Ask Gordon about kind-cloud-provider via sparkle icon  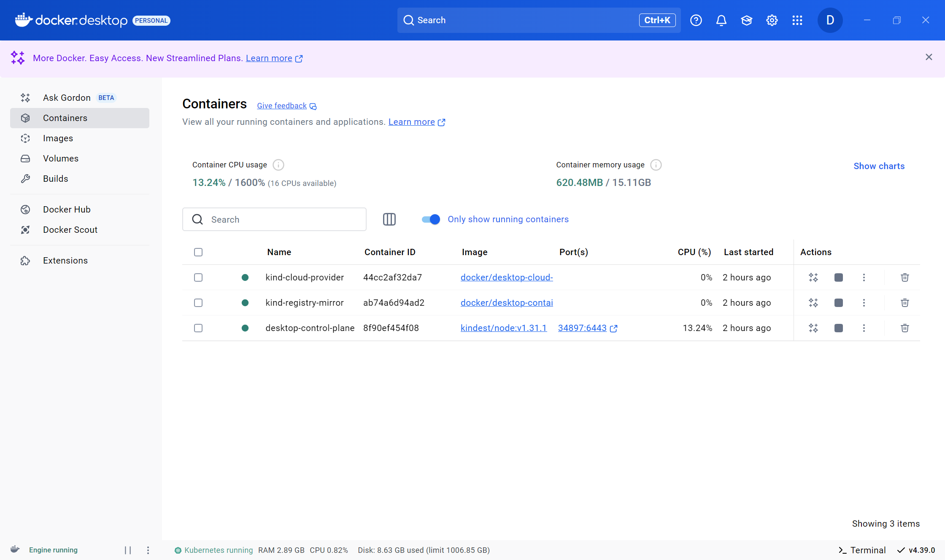tap(813, 277)
